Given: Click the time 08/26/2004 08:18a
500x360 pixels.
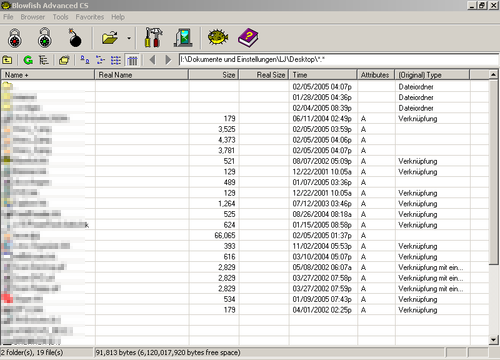Looking at the screenshot, I should [x=322, y=214].
